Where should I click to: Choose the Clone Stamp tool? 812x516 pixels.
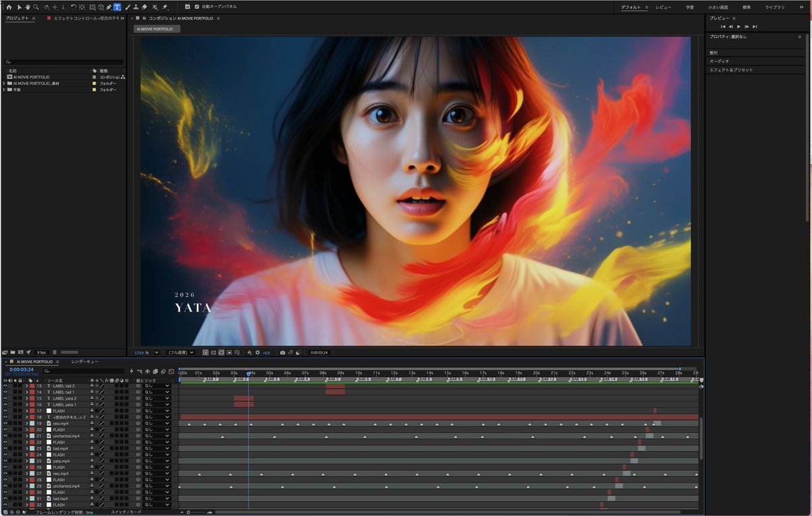point(136,7)
